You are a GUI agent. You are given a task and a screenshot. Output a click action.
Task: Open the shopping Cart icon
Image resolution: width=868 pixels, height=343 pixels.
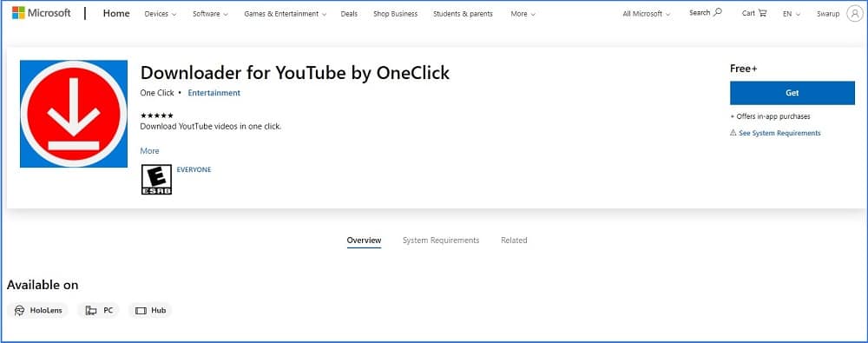click(x=763, y=13)
